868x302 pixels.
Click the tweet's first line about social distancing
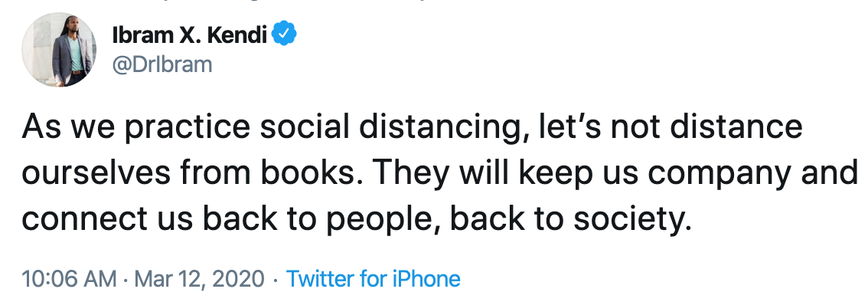[x=413, y=127]
